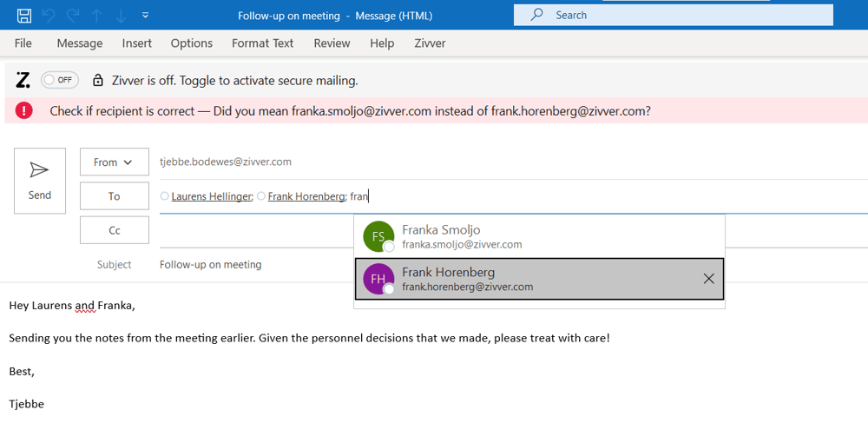Choose Franka Smoljo from suggestions
Image resolution: width=868 pixels, height=430 pixels.
[539, 236]
